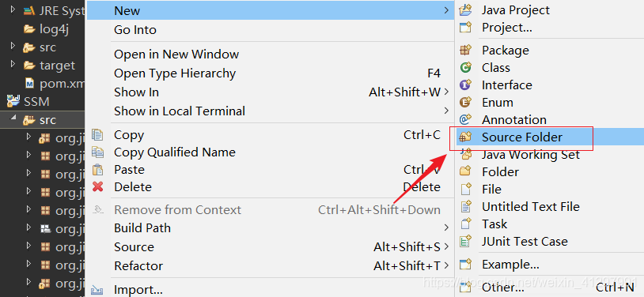Click the Source Folder icon
The image size is (644, 297).
(465, 137)
